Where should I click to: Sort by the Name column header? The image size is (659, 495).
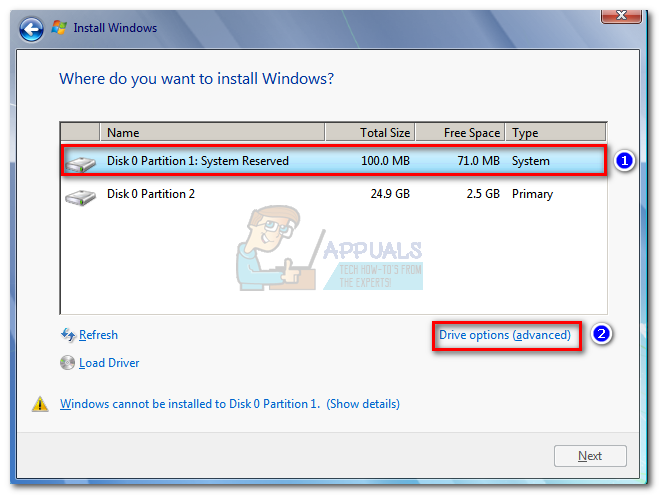[x=212, y=132]
